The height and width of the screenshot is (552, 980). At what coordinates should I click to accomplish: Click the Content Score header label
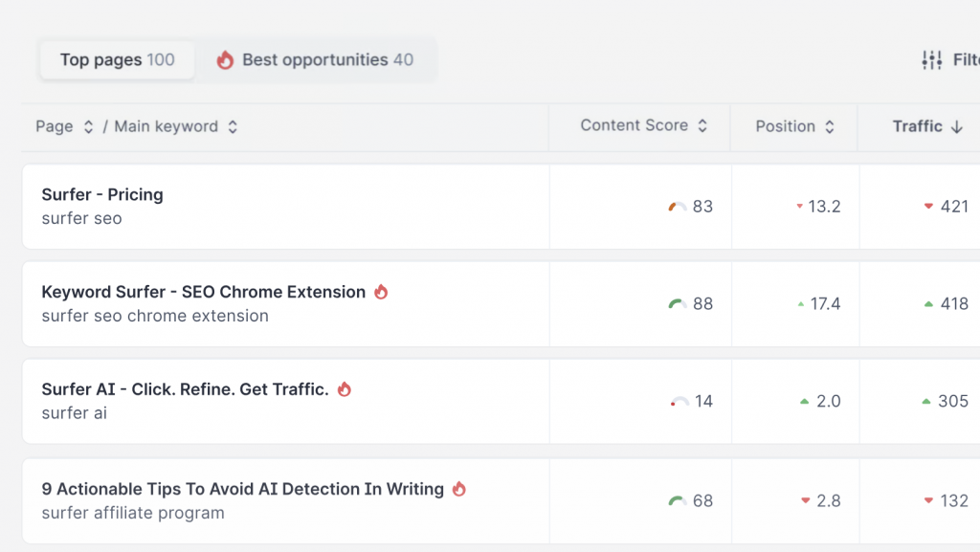(x=635, y=125)
